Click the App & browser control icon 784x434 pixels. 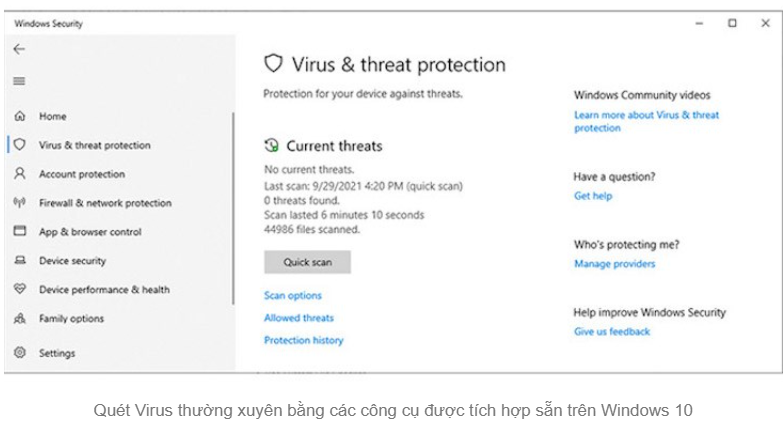click(x=19, y=232)
